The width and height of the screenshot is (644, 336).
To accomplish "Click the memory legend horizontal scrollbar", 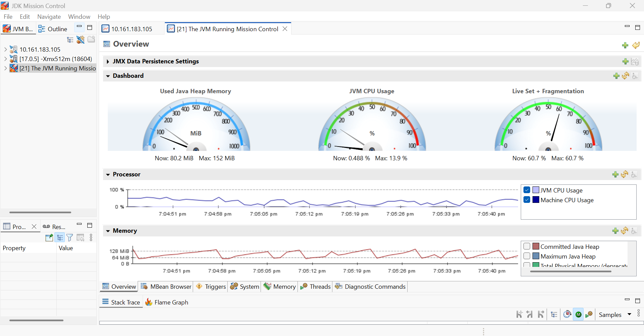I will point(570,271).
